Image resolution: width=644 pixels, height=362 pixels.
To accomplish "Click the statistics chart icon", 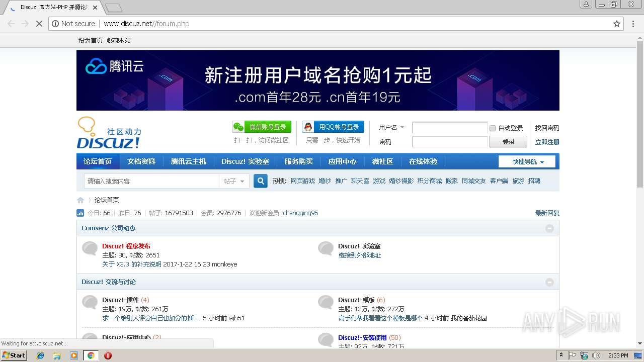I will point(80,213).
